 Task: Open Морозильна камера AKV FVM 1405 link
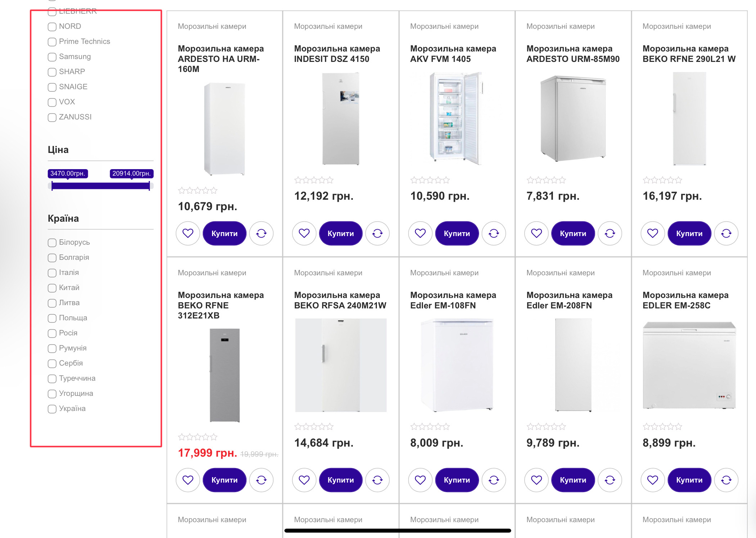click(453, 54)
